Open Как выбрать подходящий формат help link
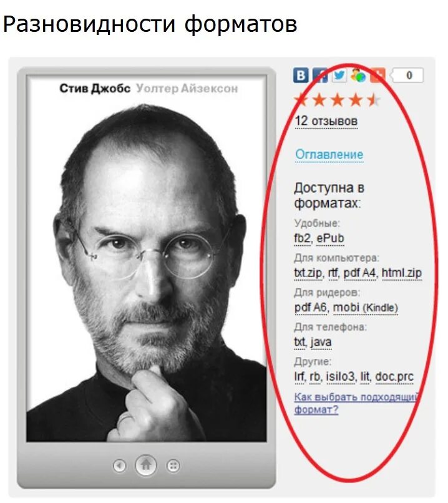Image resolution: width=448 pixels, height=503 pixels. click(357, 403)
